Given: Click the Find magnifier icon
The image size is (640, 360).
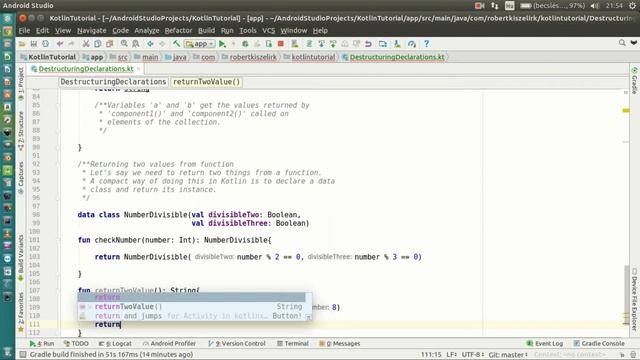Looking at the screenshot, I should coord(124,44).
